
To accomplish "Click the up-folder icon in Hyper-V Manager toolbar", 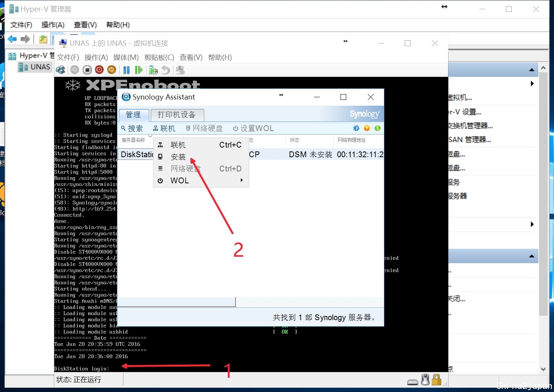I will coord(43,39).
